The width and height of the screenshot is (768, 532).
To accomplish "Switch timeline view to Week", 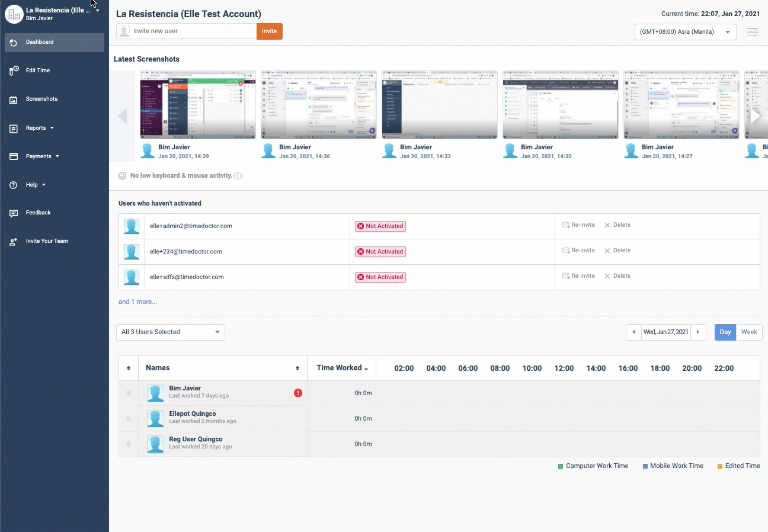I will (x=749, y=332).
